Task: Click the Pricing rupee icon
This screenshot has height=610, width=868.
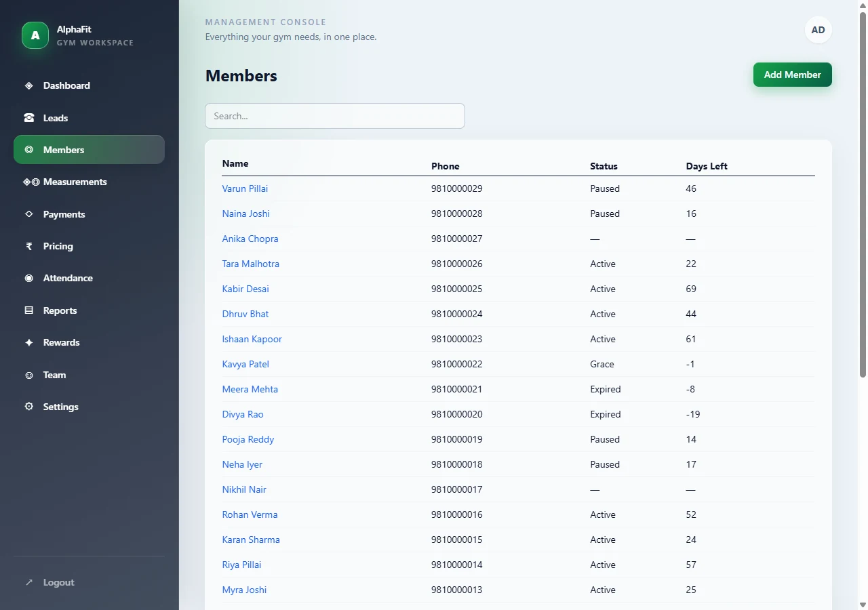Action: (28, 246)
